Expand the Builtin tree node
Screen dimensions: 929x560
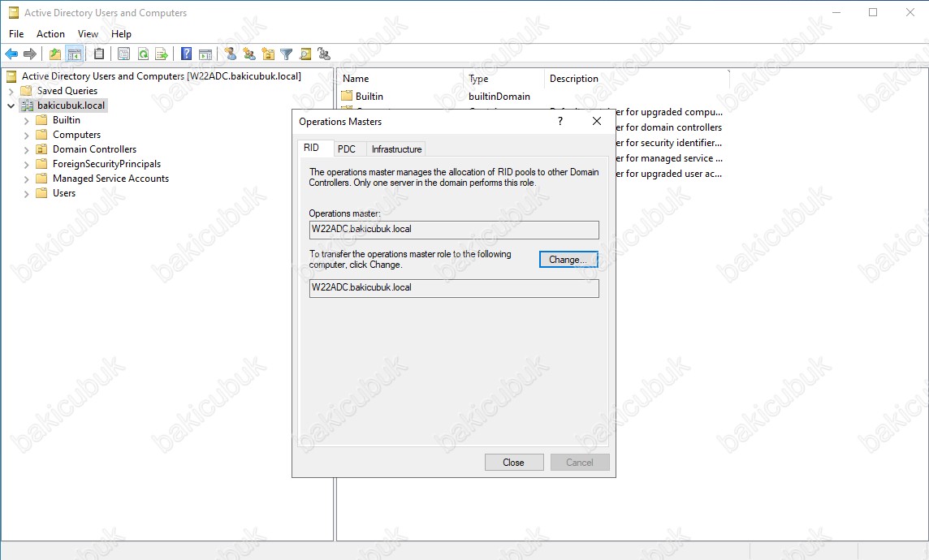[27, 120]
